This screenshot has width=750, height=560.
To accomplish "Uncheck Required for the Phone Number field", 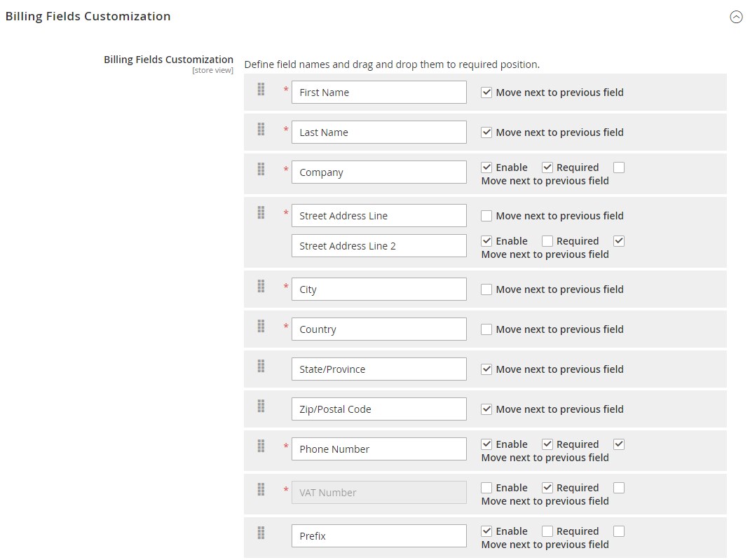I will (x=547, y=444).
